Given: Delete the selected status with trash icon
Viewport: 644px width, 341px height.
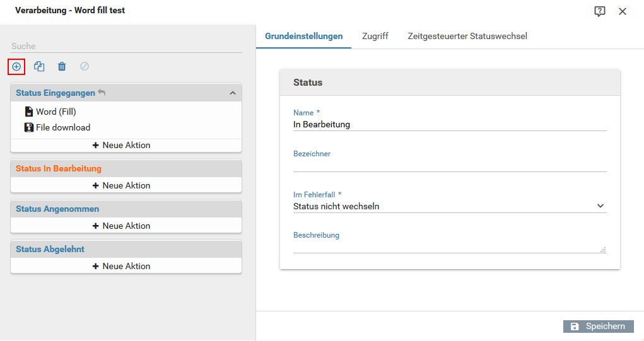Looking at the screenshot, I should pos(62,66).
